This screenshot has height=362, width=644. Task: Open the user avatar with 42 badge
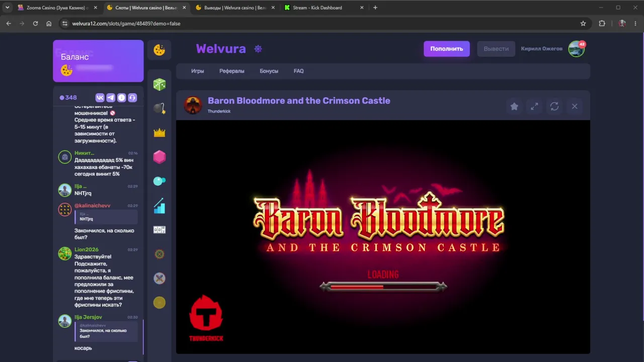[576, 49]
